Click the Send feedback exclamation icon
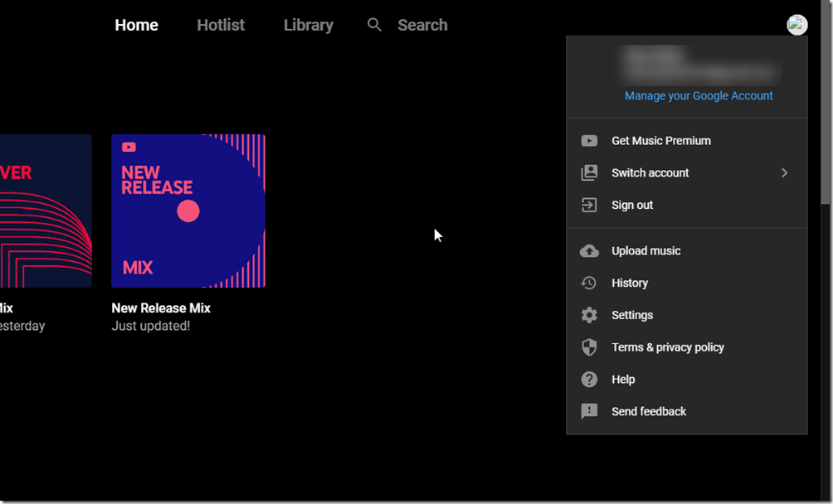 pos(589,412)
